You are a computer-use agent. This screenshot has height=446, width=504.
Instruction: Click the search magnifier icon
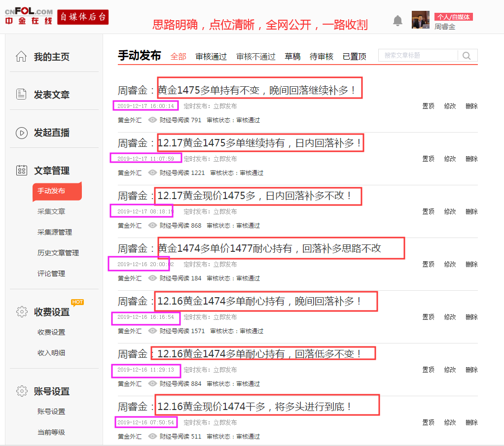pos(467,56)
